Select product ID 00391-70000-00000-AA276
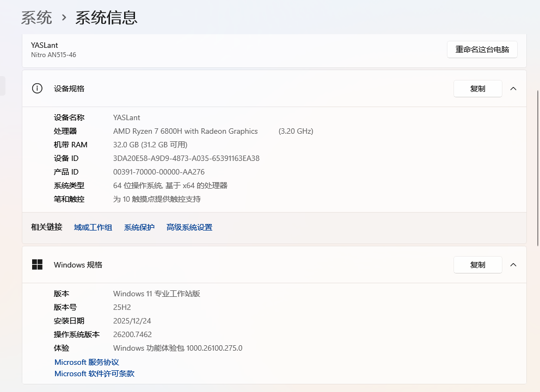 pyautogui.click(x=159, y=172)
